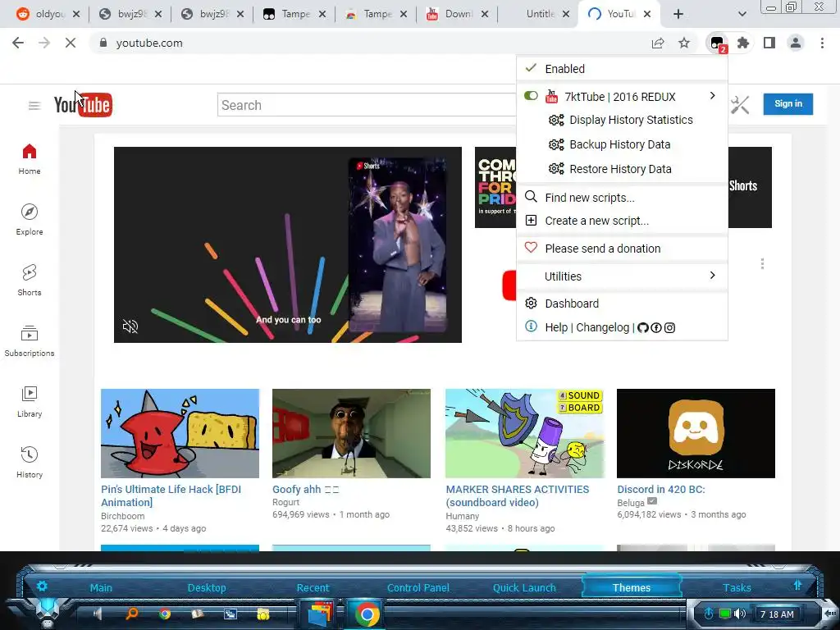Open Explore in YouTube sidebar
The width and height of the screenshot is (840, 630).
pyautogui.click(x=30, y=220)
